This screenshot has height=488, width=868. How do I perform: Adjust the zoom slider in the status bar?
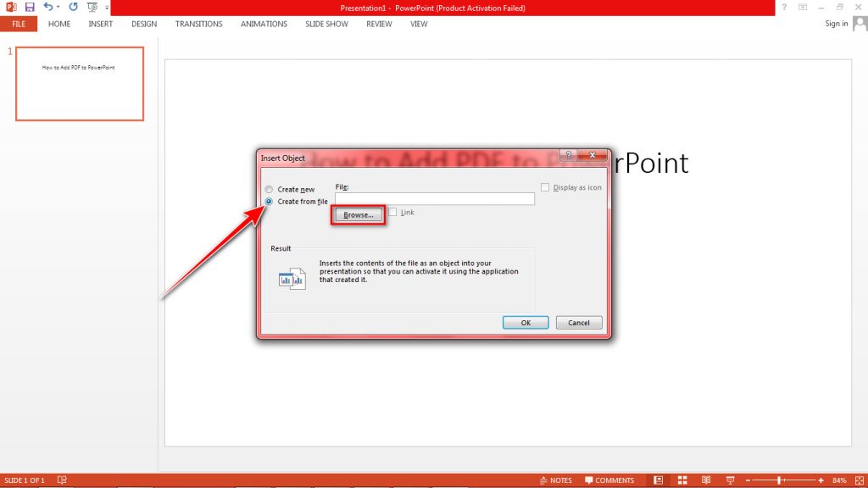pyautogui.click(x=780, y=480)
